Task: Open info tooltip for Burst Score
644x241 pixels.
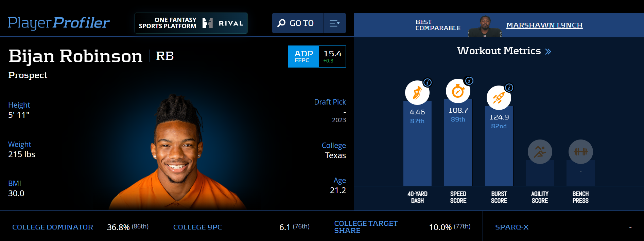Action: (x=509, y=88)
